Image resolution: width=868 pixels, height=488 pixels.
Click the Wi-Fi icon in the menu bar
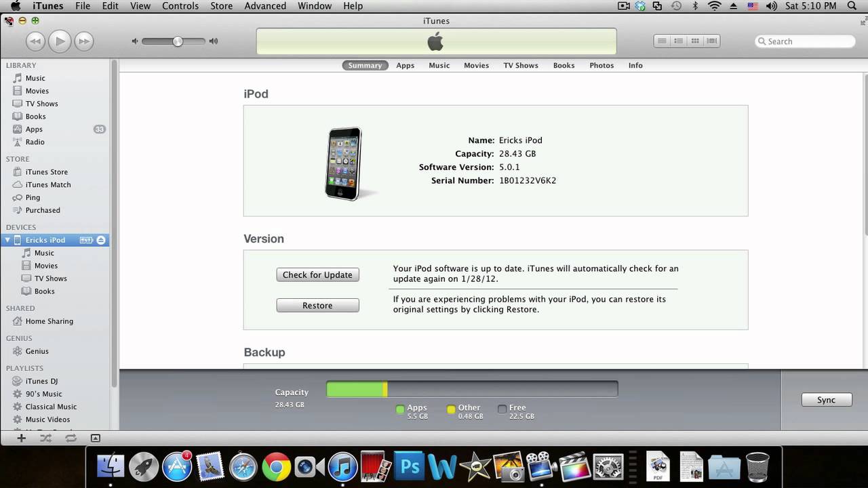[x=714, y=6]
